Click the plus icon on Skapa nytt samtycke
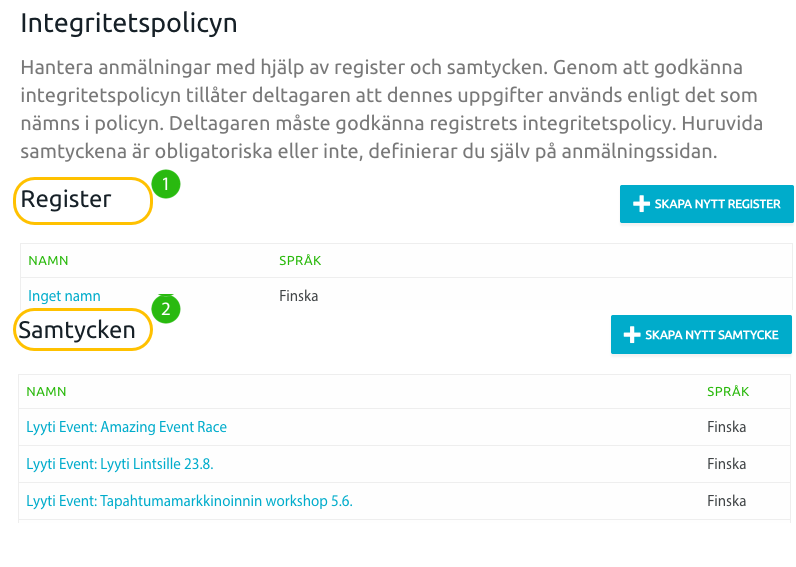This screenshot has height=567, width=796. tap(632, 335)
